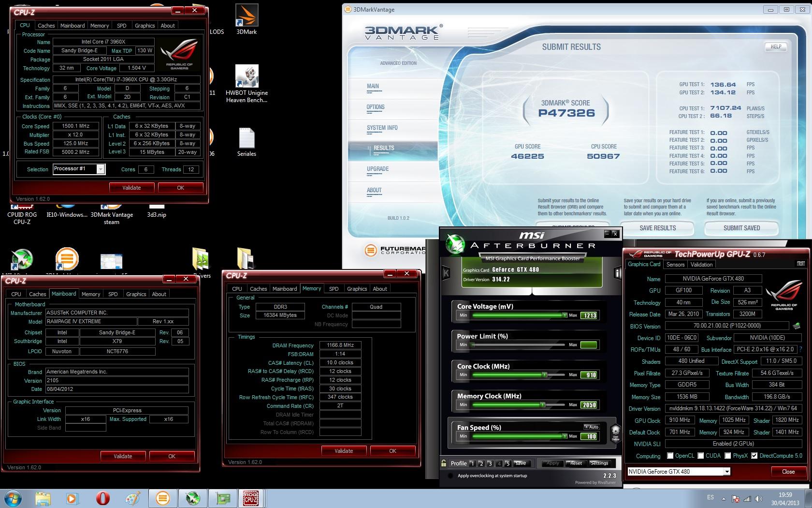812x508 pixels.
Task: Click Afterburner profile Save button
Action: pyautogui.click(x=521, y=463)
